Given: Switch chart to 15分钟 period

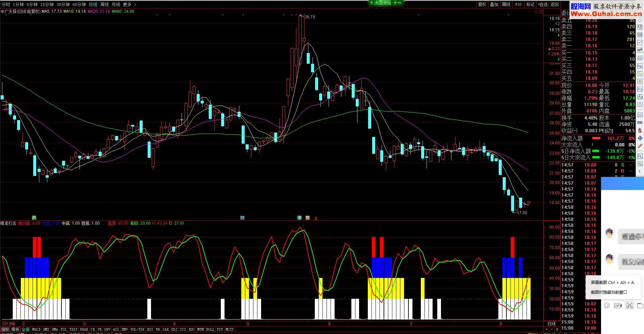Looking at the screenshot, I should pos(47,4).
